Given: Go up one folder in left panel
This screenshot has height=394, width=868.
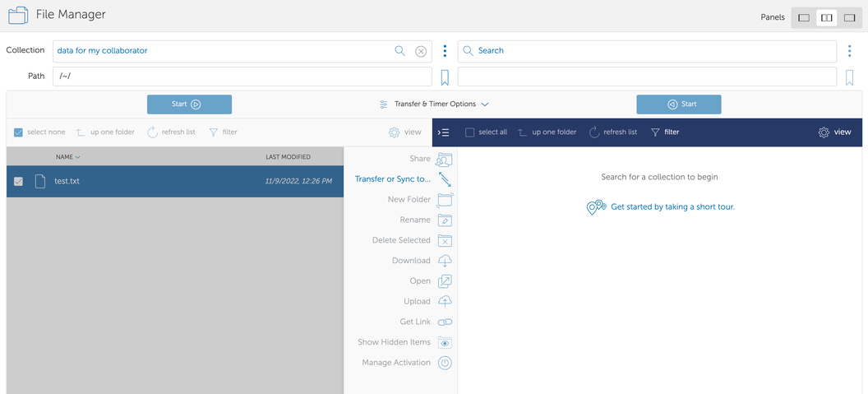Looking at the screenshot, I should [x=105, y=132].
